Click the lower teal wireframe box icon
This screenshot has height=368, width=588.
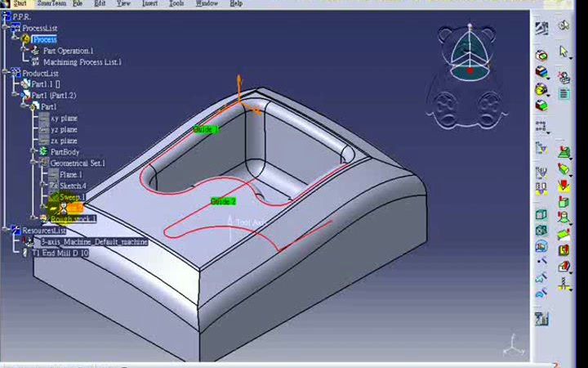[x=541, y=230]
